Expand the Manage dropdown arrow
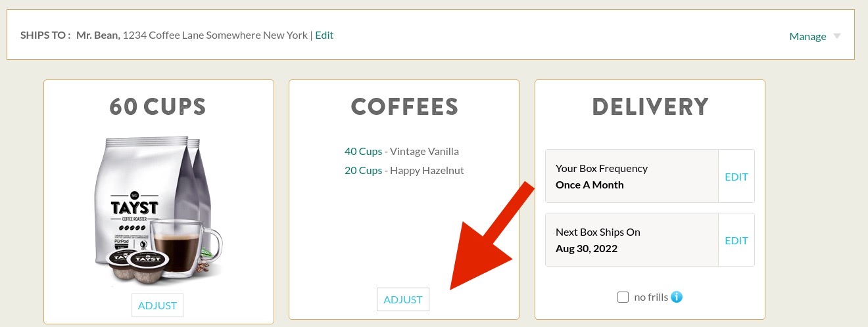 (x=837, y=36)
